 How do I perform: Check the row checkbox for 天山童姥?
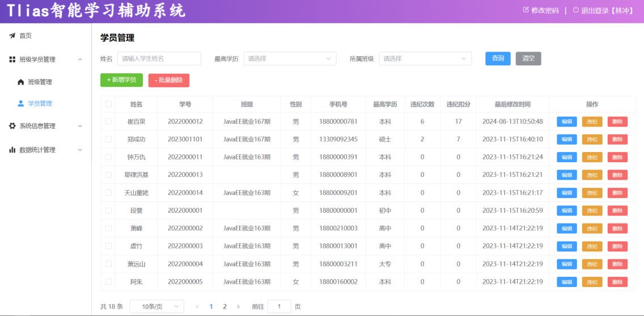pyautogui.click(x=108, y=193)
